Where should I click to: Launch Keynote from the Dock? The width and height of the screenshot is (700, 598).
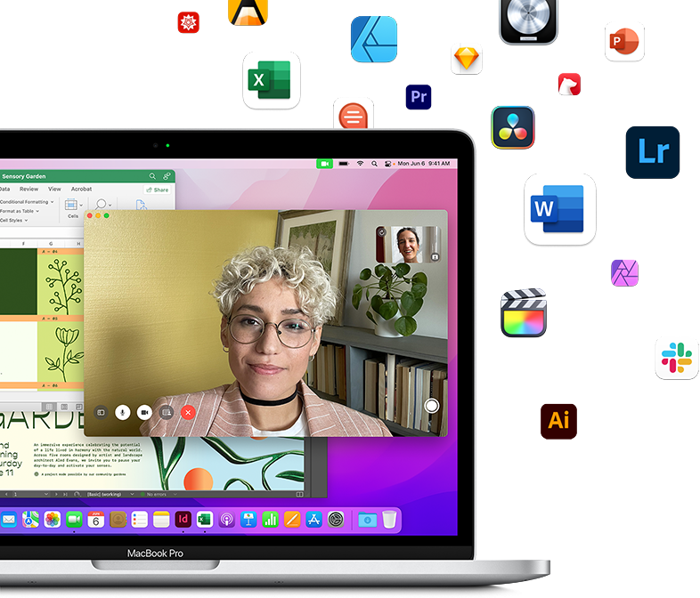(x=248, y=519)
